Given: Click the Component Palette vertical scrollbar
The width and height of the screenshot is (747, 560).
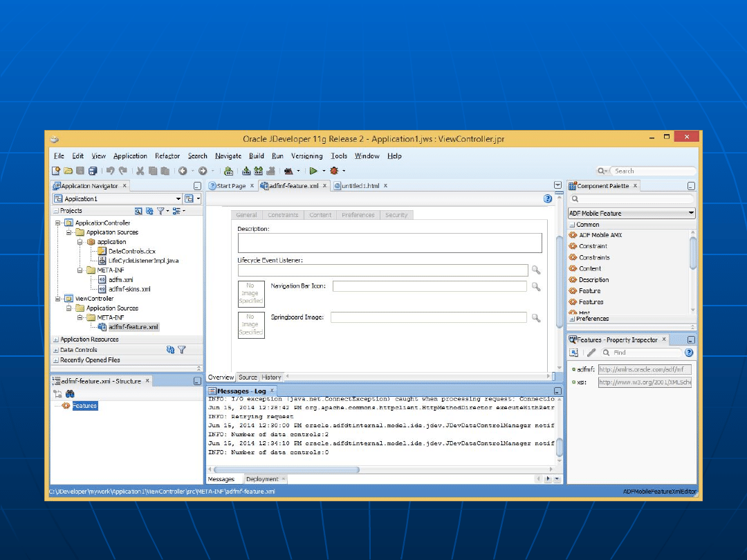Looking at the screenshot, I should coord(692,254).
